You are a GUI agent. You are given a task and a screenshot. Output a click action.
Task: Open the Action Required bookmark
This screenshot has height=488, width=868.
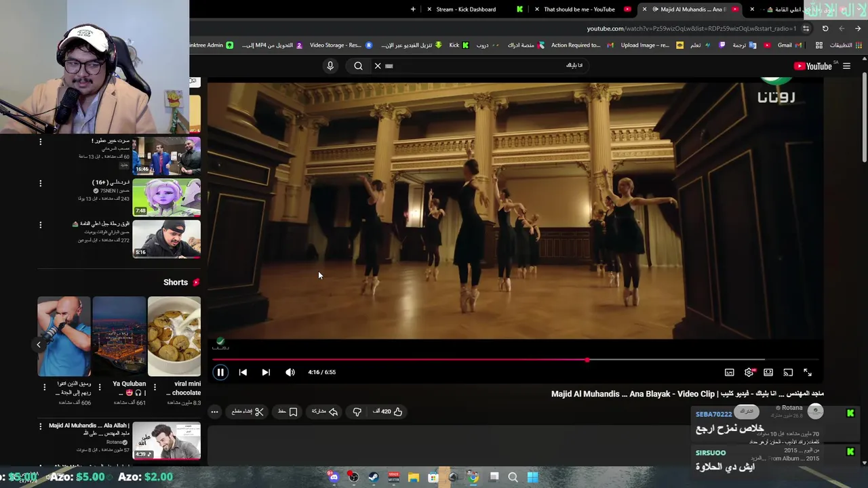(582, 45)
